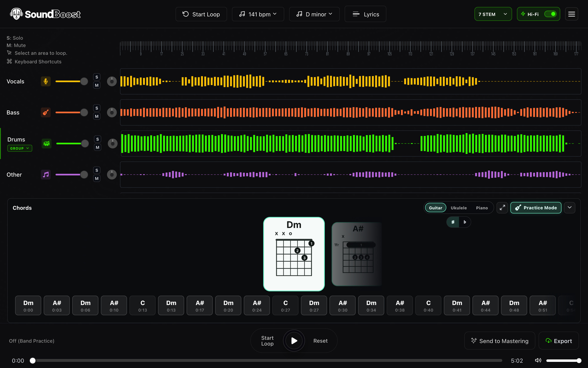
Task: Jump to A# chord at 0:24
Action: pos(257,306)
